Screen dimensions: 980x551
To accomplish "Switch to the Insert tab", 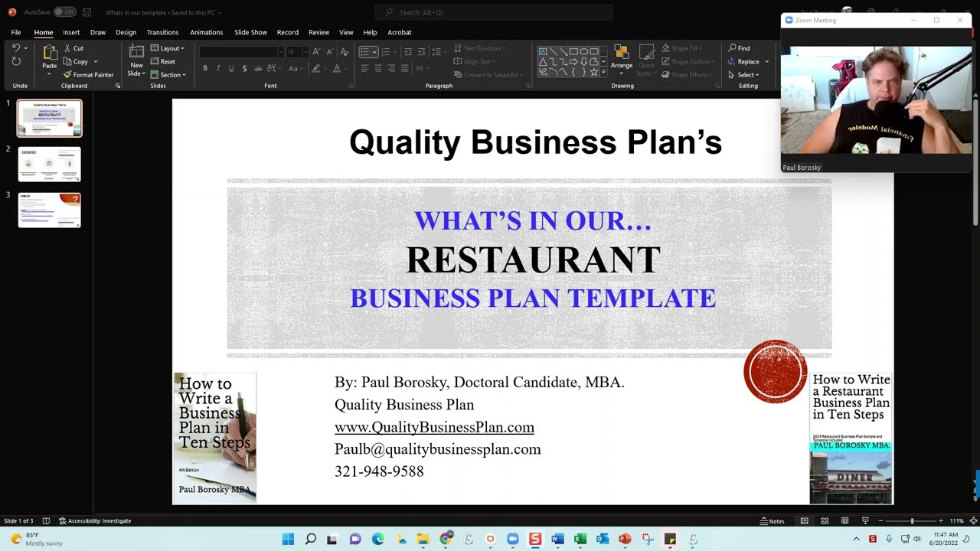I will click(71, 32).
